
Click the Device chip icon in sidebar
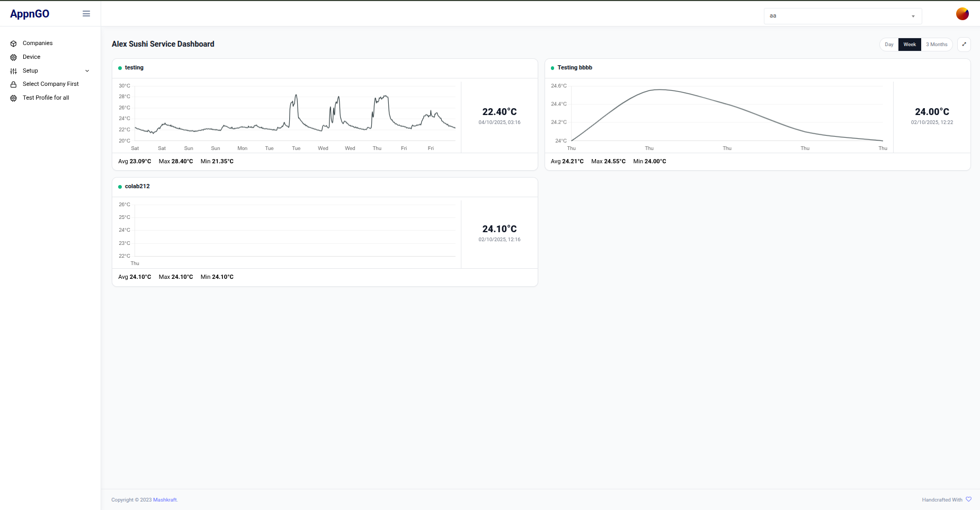click(x=13, y=57)
